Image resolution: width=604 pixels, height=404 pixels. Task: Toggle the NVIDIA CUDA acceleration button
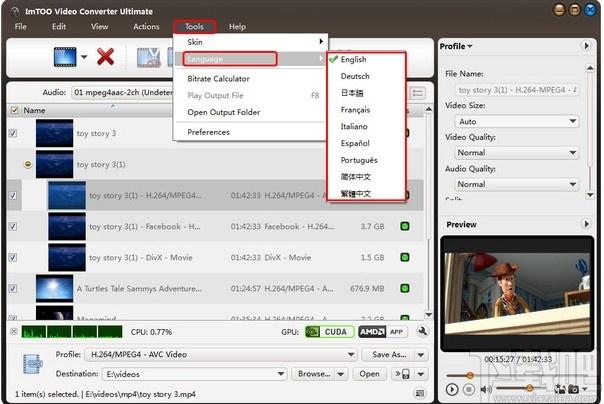pos(329,332)
